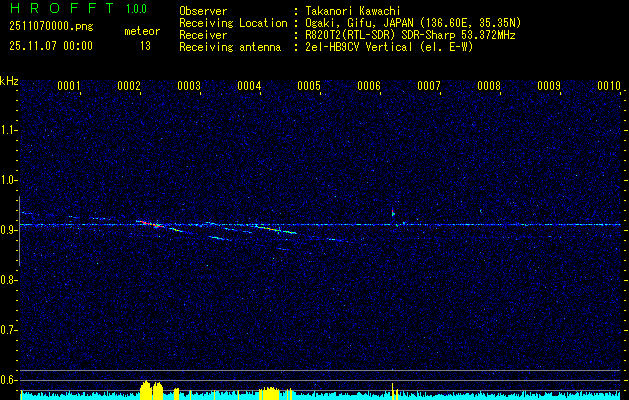Click the 2el-HB9CV Vertical antenna text

(389, 47)
